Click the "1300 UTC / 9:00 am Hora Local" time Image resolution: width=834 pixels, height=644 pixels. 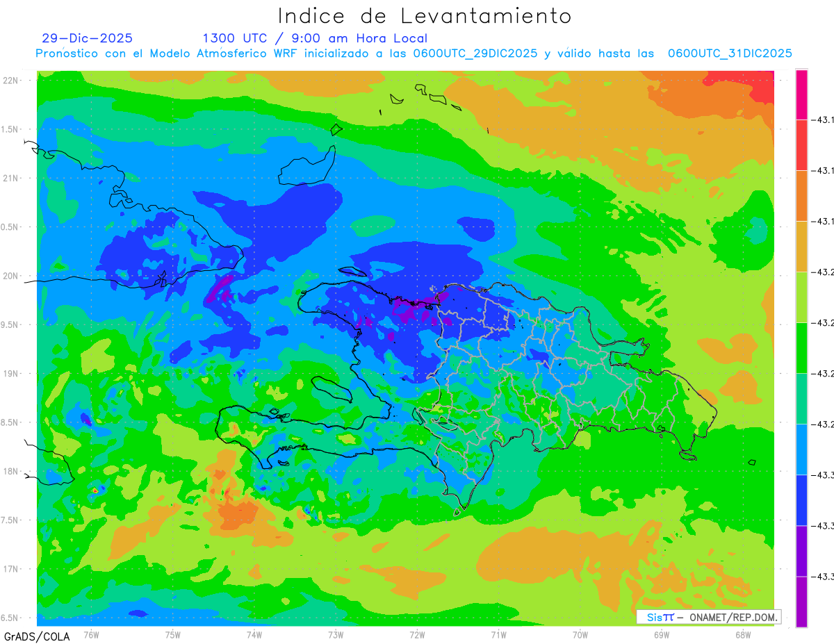point(315,38)
